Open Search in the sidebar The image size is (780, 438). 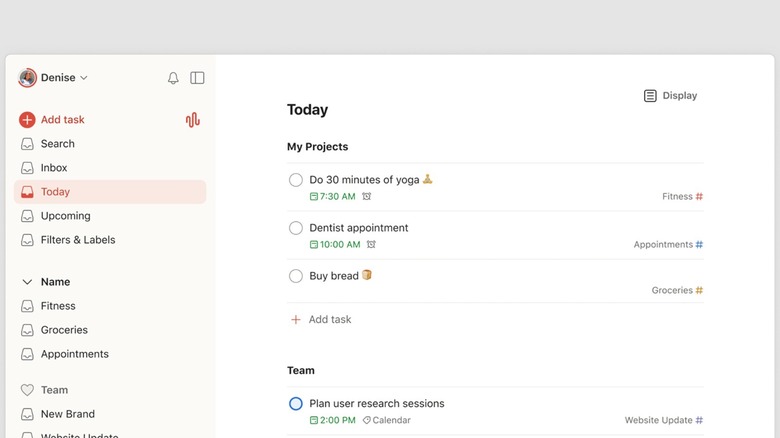coord(110,144)
